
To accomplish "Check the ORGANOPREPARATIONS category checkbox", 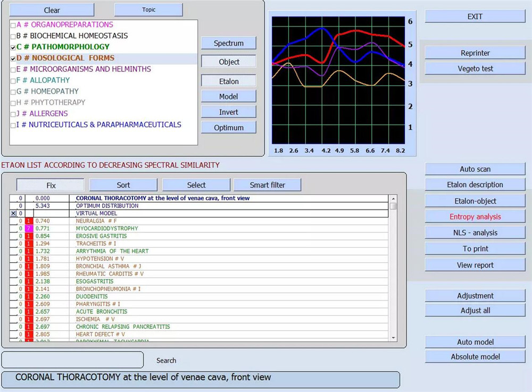I will coord(13,25).
